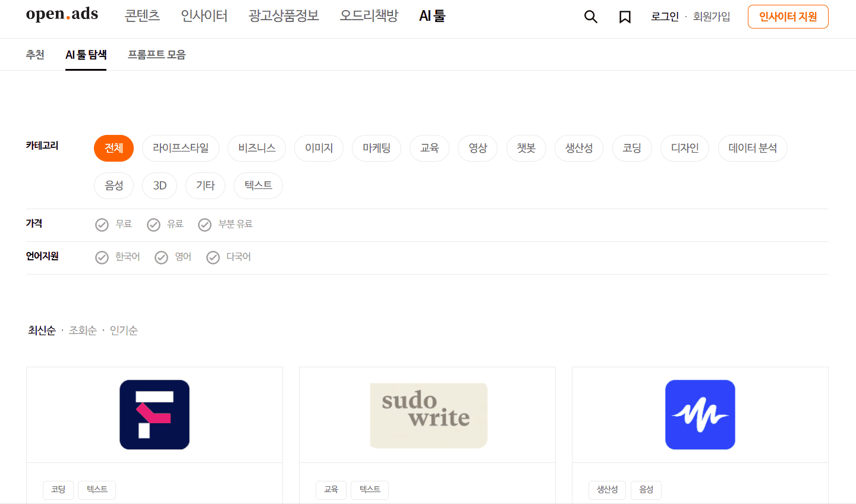Image resolution: width=856 pixels, height=504 pixels.
Task: Select the 전체 category chip
Action: (114, 148)
